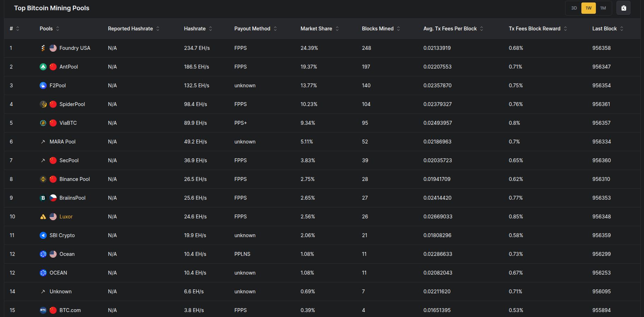Click the China flag beside Binance Pool
Image resolution: width=644 pixels, height=317 pixels.
[x=53, y=179]
